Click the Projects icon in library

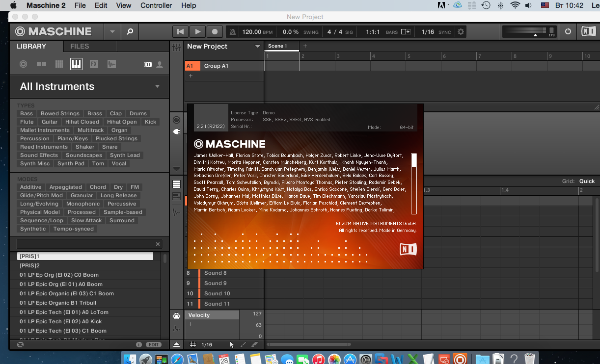(23, 64)
